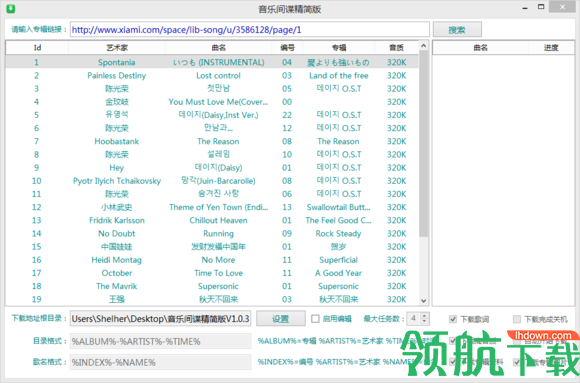Click song 发财发福中国年
The image size is (580, 383).
218,246
